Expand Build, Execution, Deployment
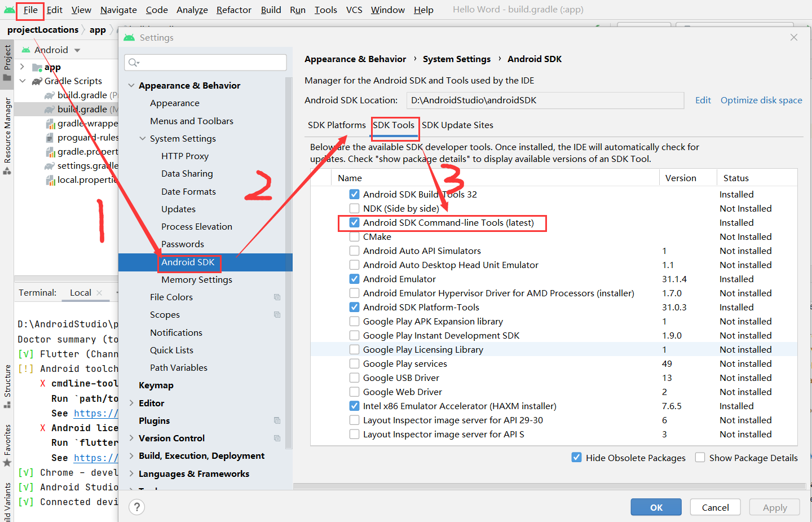This screenshot has width=812, height=522. (131, 455)
